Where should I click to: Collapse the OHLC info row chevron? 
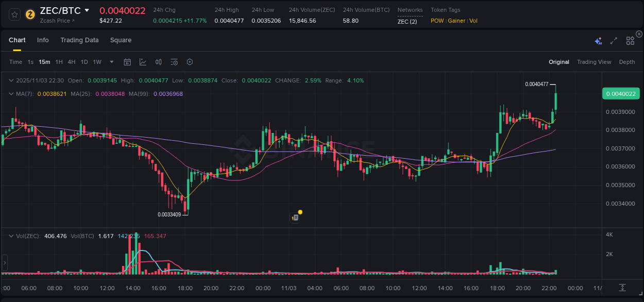[11, 80]
